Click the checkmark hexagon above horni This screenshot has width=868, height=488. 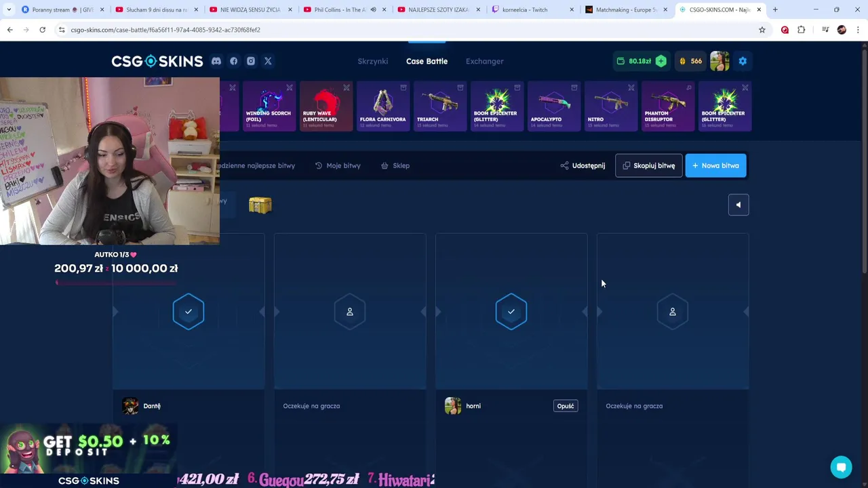coord(511,312)
